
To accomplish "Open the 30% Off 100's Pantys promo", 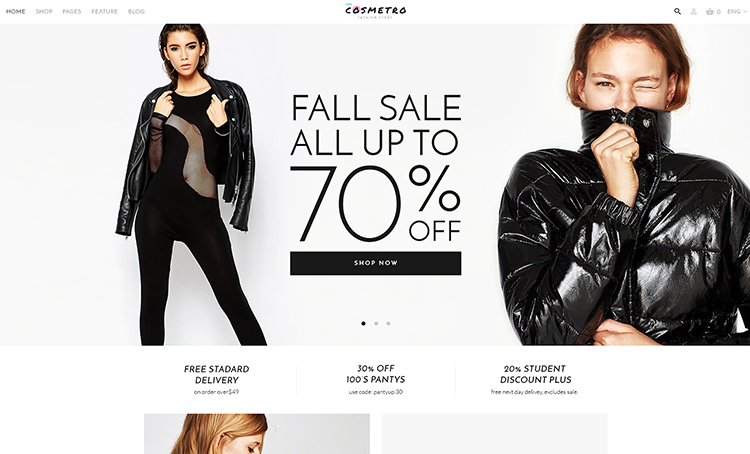I will pyautogui.click(x=376, y=380).
